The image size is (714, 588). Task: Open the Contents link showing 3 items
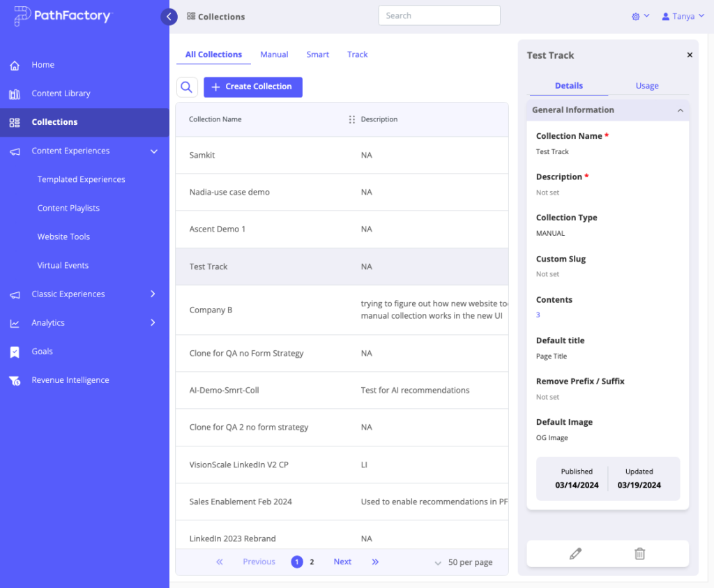click(537, 315)
